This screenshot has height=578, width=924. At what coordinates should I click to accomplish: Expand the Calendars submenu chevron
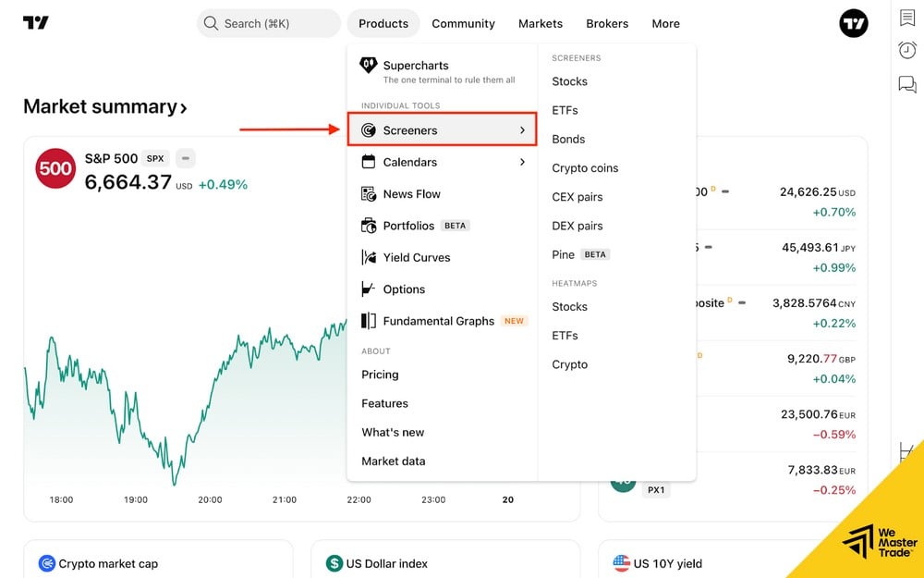tap(523, 162)
